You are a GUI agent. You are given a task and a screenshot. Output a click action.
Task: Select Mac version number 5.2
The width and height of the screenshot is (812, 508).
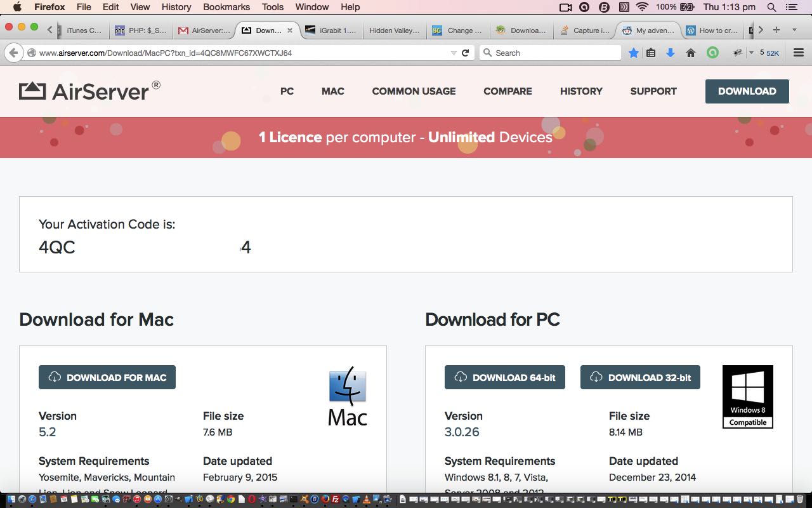click(x=48, y=432)
